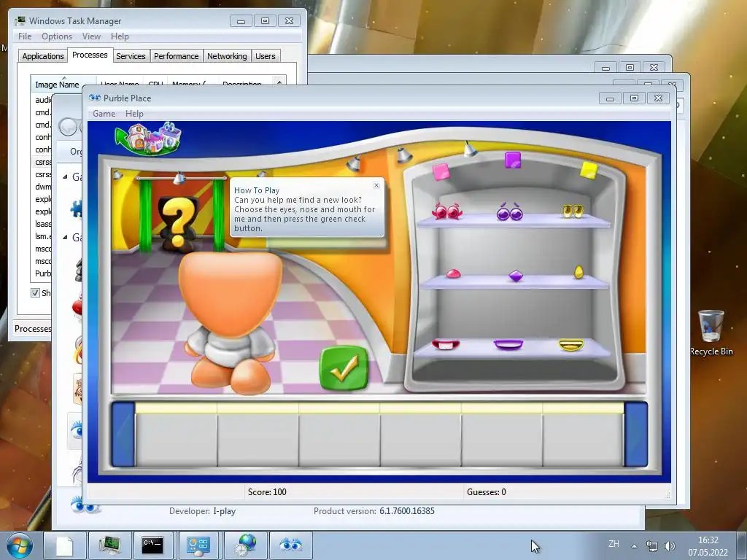Switch to the Users tab
Viewport: 747px width, 560px height.
pos(265,56)
